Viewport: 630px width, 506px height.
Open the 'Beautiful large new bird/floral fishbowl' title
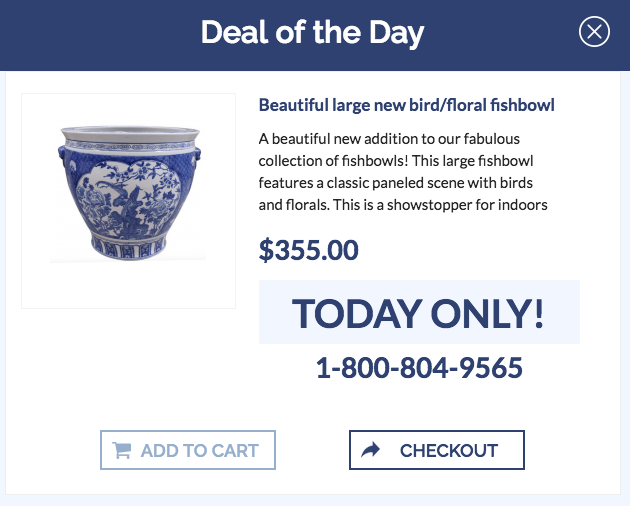(406, 105)
